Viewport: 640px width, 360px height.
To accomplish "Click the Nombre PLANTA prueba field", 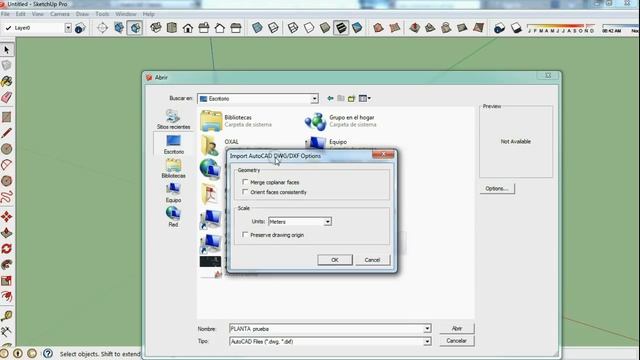I will [x=326, y=329].
